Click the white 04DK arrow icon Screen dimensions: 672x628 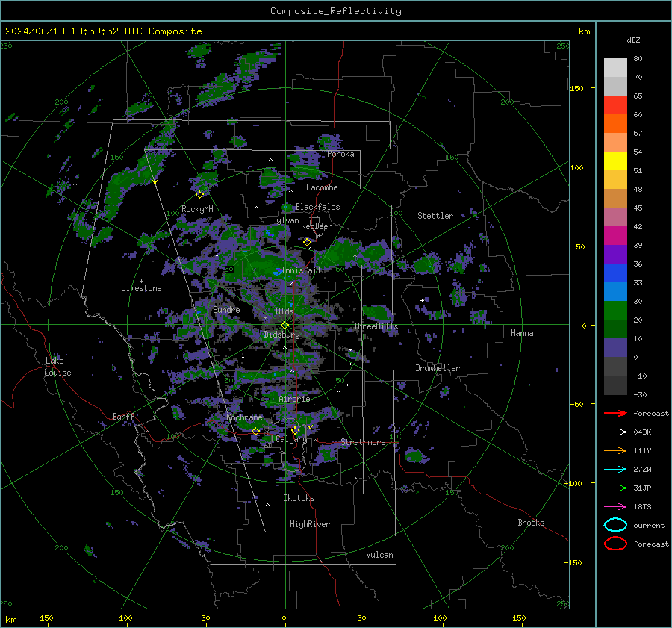click(615, 432)
